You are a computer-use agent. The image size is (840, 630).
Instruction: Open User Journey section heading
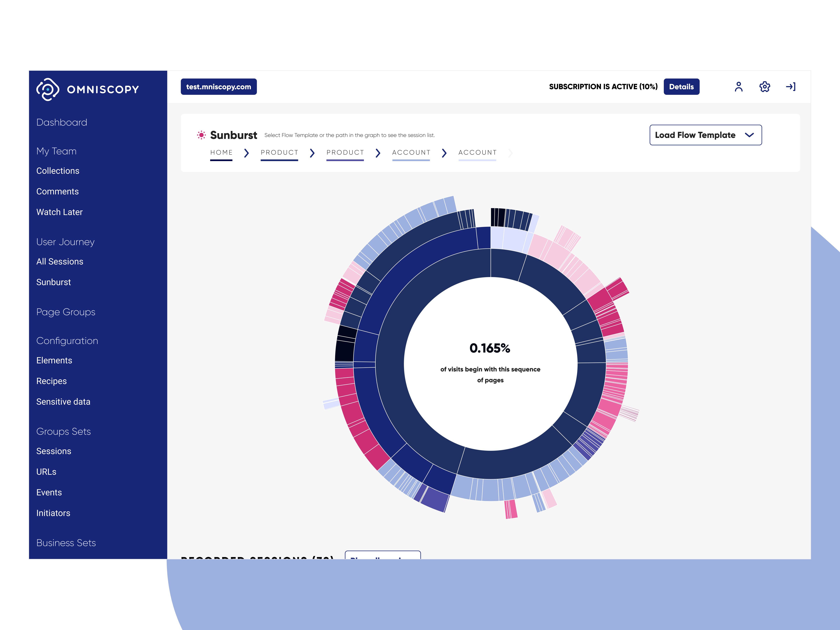pos(65,242)
